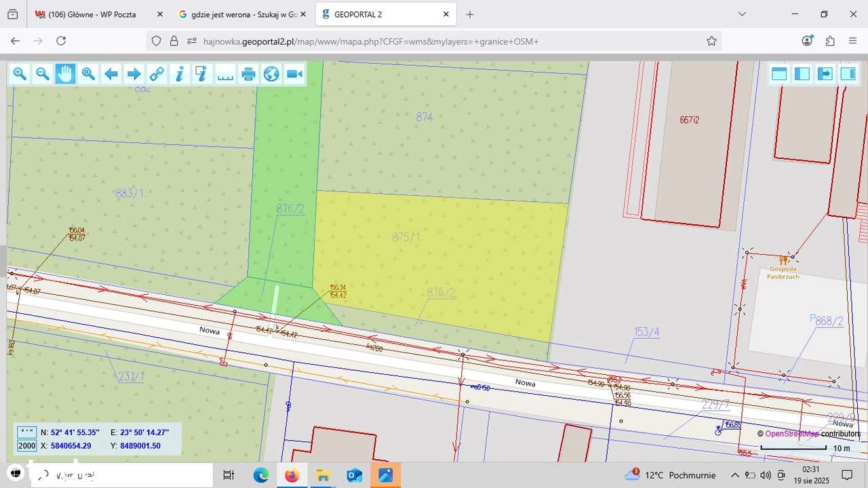This screenshot has height=488, width=868.
Task: Close the WP Poczta tab
Action: [159, 14]
